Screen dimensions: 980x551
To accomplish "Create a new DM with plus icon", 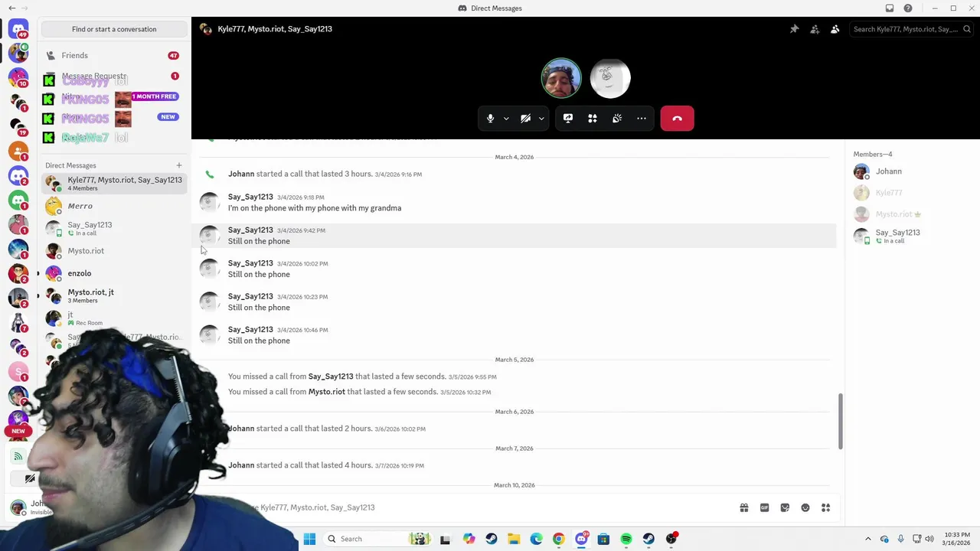I will (179, 165).
